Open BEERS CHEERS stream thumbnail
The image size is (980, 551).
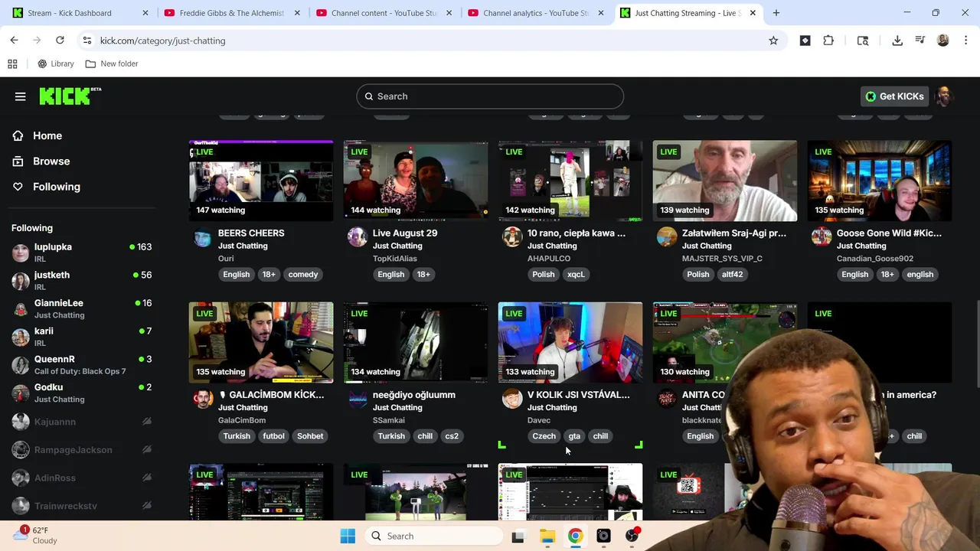261,181
